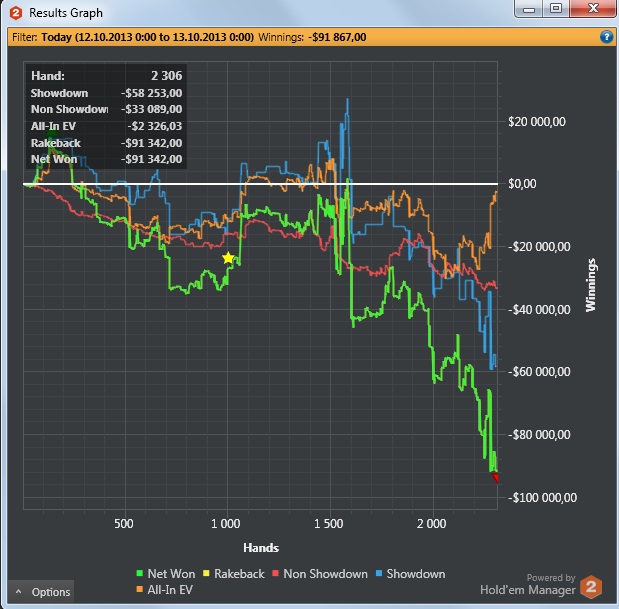Click the Hand 2 306 value in tooltip
Viewport: 619px width, 609px height.
167,76
